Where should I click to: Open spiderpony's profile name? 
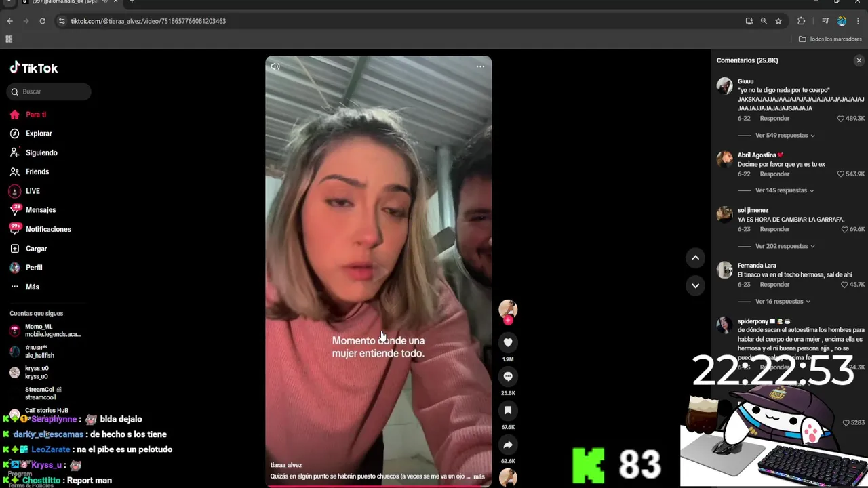click(753, 321)
